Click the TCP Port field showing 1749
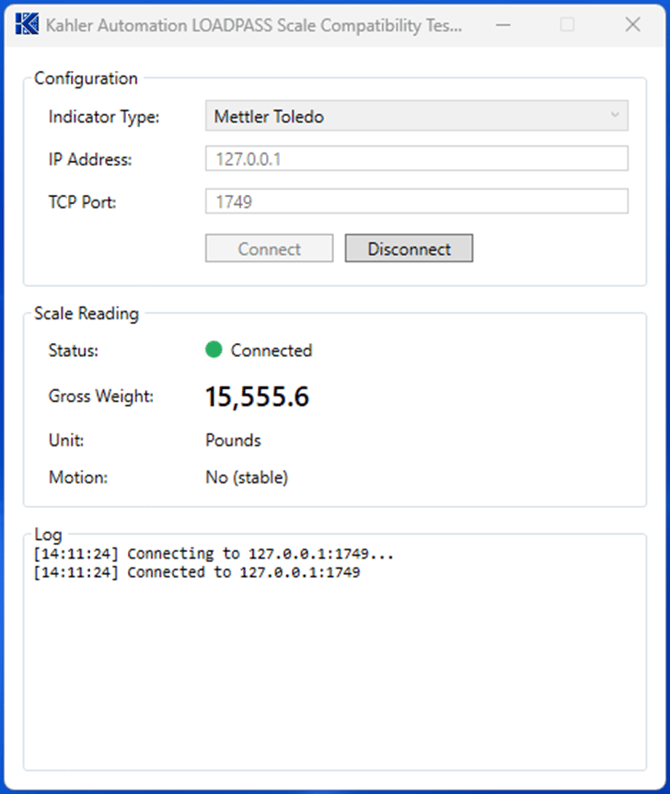This screenshot has height=794, width=670. click(x=416, y=201)
